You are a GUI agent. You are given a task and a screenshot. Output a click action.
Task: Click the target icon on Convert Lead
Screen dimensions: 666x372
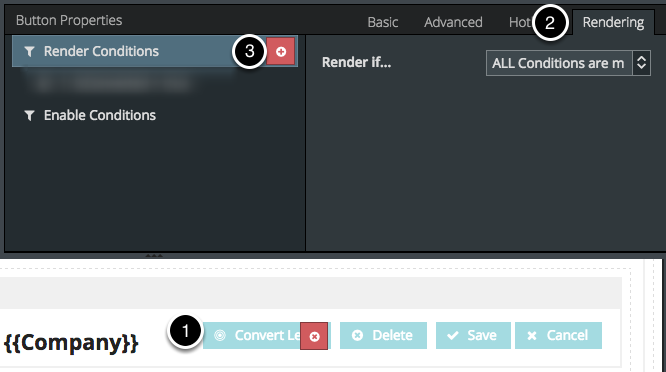click(220, 335)
